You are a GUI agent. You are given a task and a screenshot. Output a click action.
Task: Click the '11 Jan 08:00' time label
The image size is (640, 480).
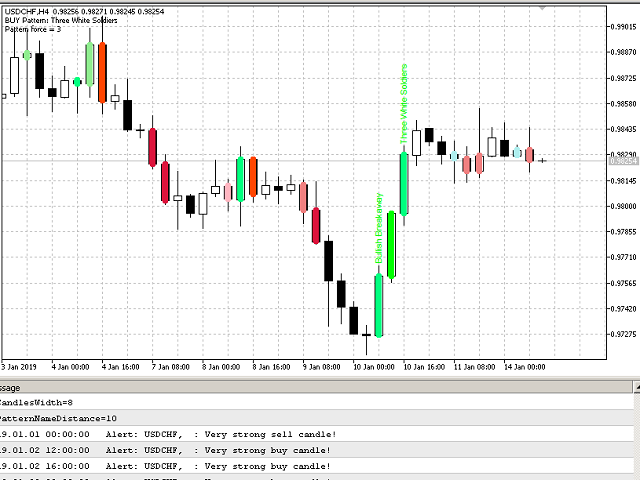pos(474,367)
